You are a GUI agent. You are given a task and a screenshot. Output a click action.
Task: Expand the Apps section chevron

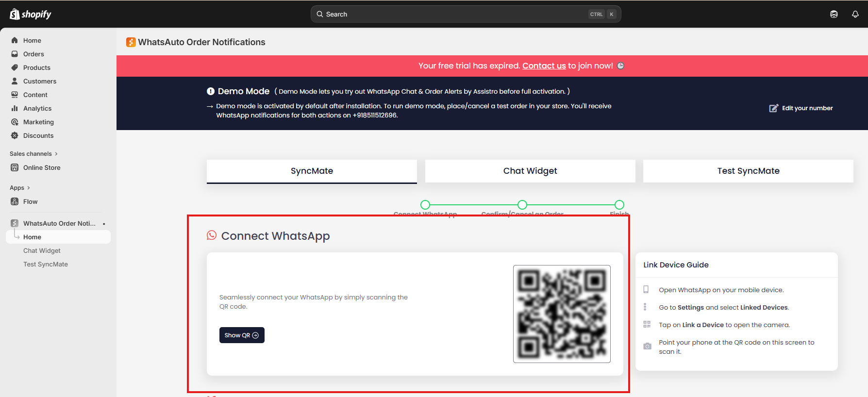coord(29,188)
